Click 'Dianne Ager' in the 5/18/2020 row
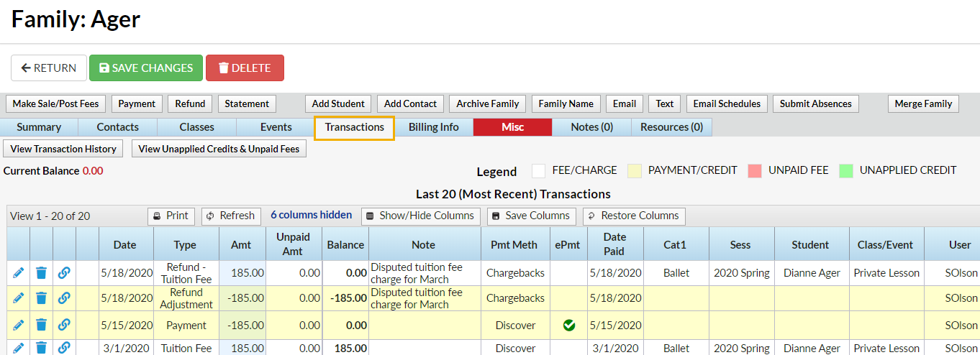 click(811, 273)
